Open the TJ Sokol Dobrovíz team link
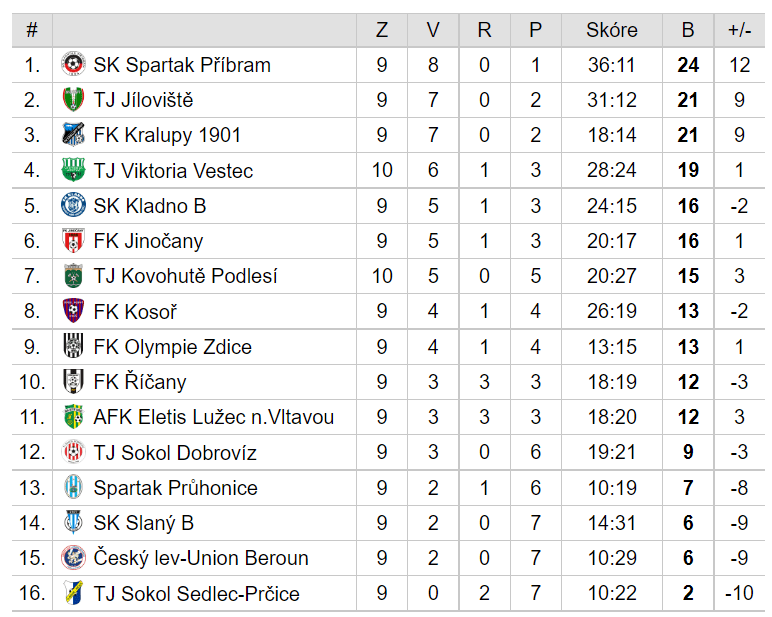The height and width of the screenshot is (617, 772). (x=175, y=453)
